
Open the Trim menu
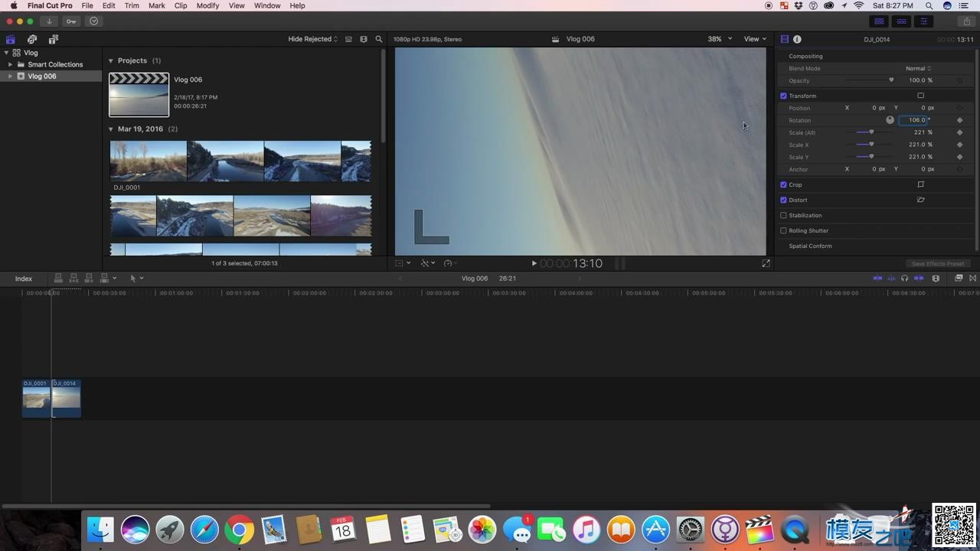click(132, 5)
